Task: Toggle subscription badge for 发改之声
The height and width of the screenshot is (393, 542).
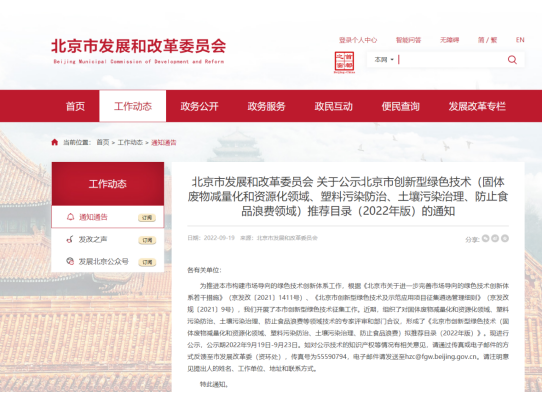Action: [x=147, y=240]
